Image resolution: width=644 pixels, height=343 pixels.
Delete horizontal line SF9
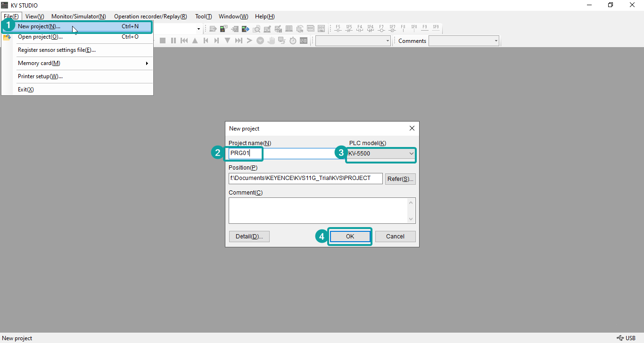coord(436,28)
